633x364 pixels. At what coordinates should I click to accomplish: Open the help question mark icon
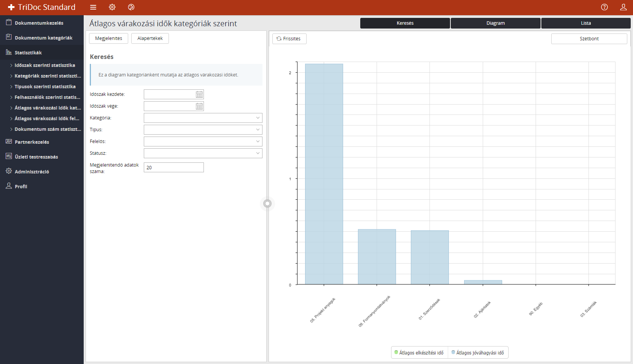pos(604,7)
